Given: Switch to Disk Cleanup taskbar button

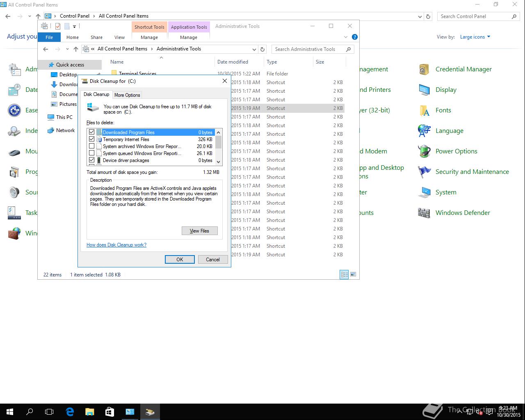Looking at the screenshot, I should click(150, 411).
